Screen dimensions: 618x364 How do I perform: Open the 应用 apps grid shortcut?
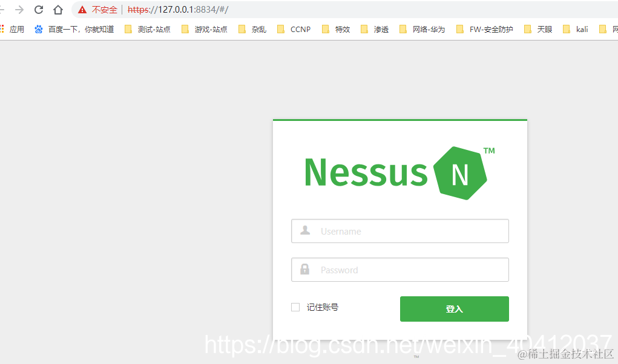13,29
